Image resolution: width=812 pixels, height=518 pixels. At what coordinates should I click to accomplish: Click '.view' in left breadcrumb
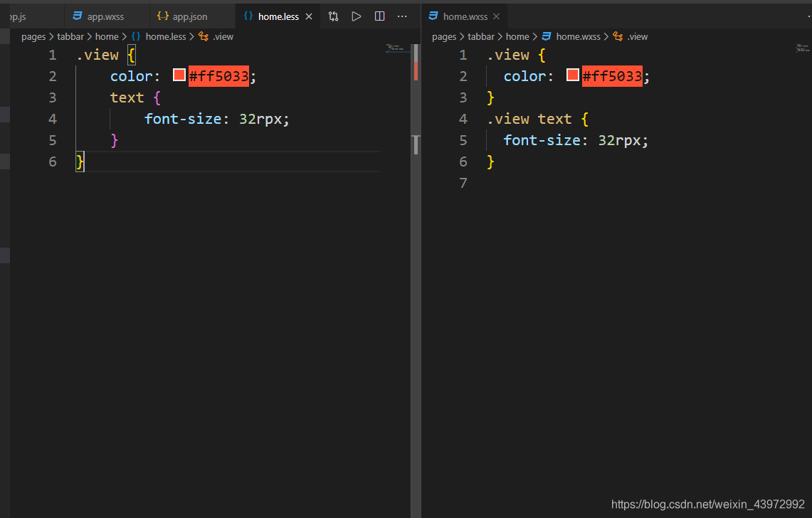pyautogui.click(x=223, y=37)
